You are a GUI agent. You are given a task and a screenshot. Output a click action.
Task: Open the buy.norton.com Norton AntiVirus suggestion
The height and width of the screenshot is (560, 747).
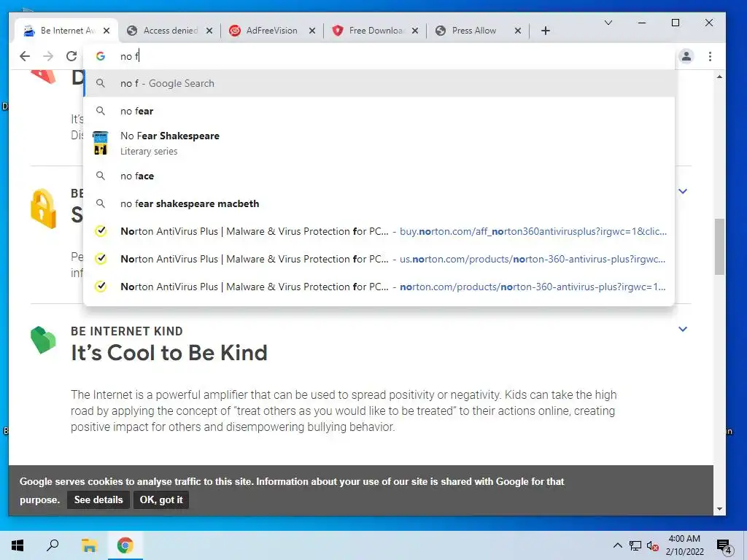tap(379, 231)
